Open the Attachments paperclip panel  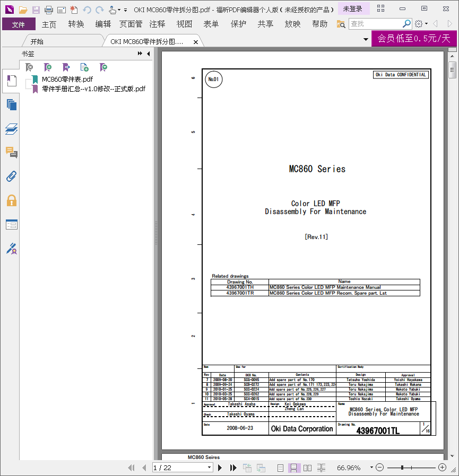[x=12, y=177]
